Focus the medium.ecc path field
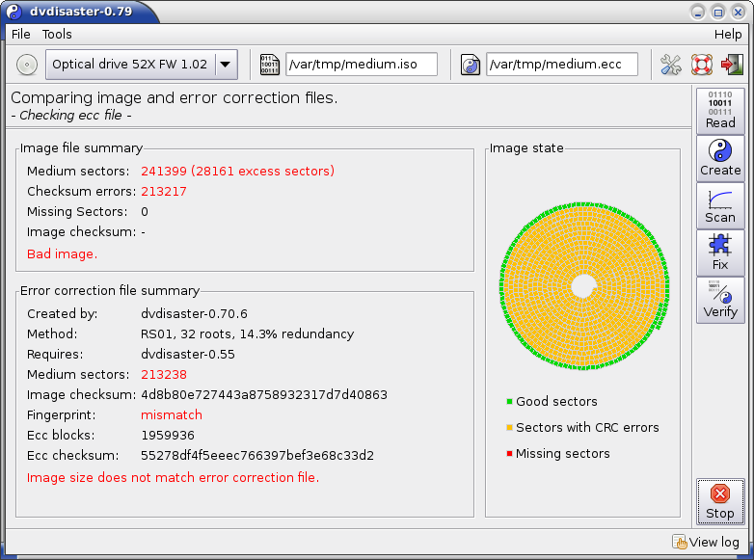 561,65
